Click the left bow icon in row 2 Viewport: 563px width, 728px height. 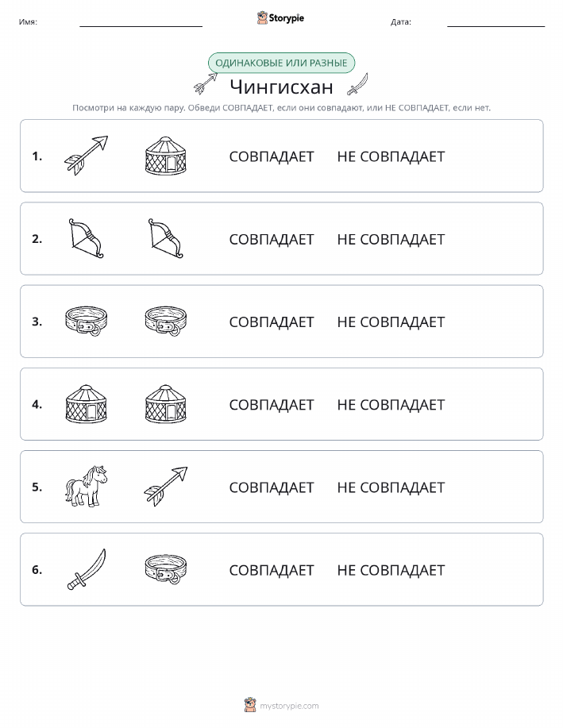coord(86,238)
